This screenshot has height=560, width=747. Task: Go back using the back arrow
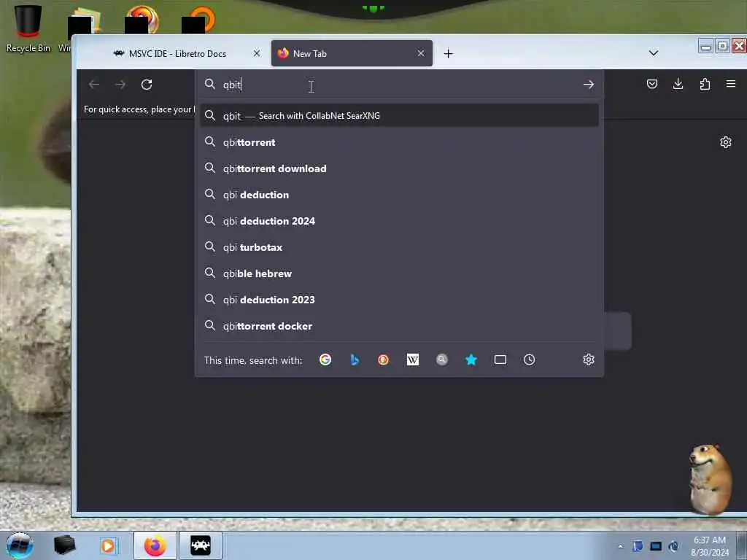tap(94, 85)
